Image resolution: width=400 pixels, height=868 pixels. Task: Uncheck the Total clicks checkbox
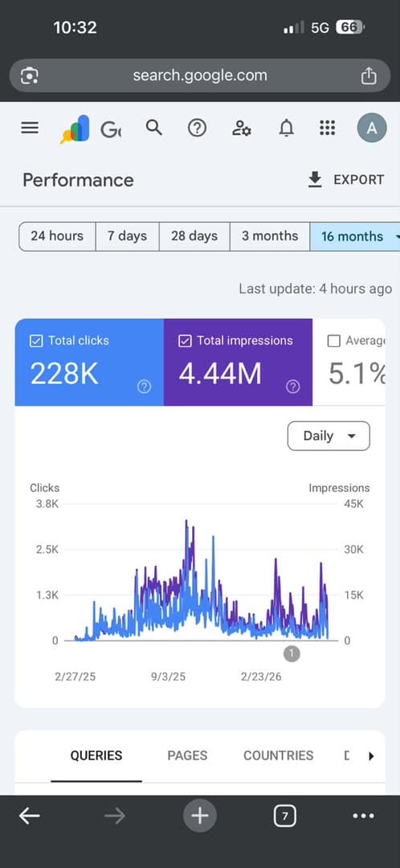(36, 341)
